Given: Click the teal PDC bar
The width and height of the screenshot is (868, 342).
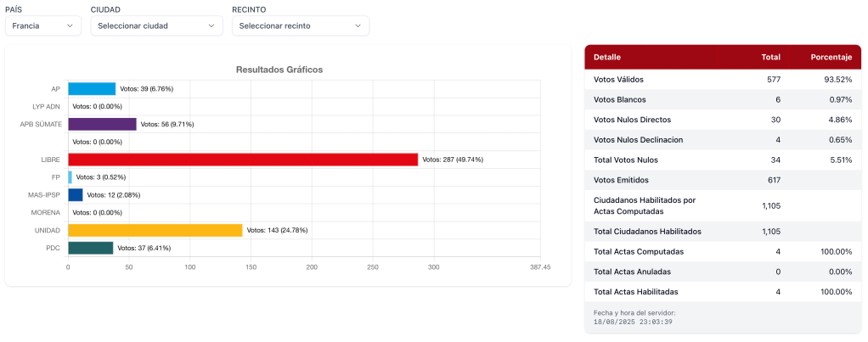Looking at the screenshot, I should tap(90, 248).
